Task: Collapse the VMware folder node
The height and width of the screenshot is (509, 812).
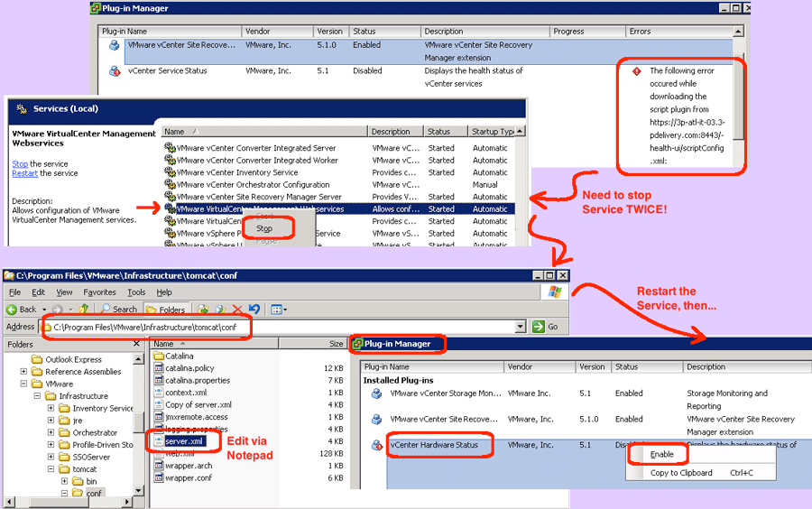Action: (x=23, y=384)
